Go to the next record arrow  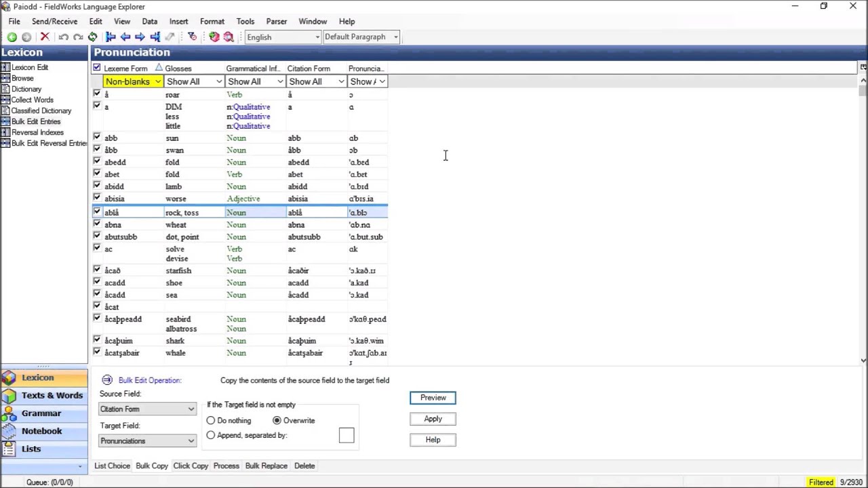[x=140, y=37]
